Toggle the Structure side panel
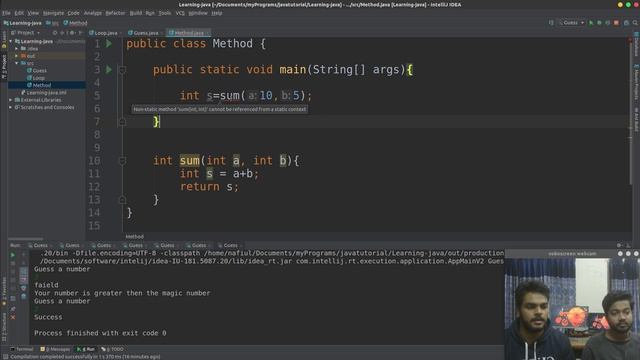640x360 pixels. [x=4, y=327]
